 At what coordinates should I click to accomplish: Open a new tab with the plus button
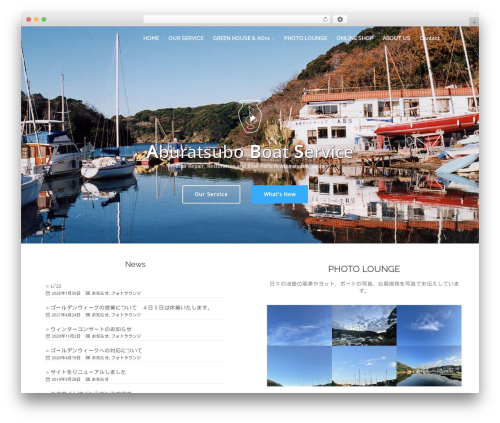pos(474,22)
